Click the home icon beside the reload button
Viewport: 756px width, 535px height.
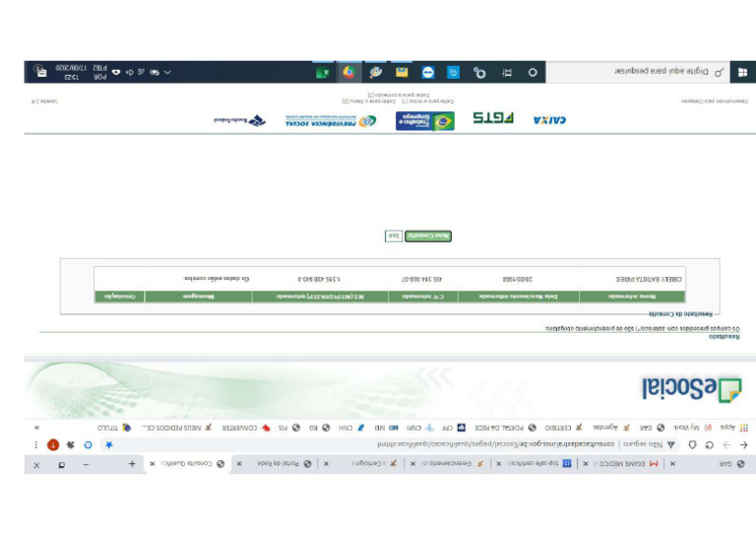[692, 444]
